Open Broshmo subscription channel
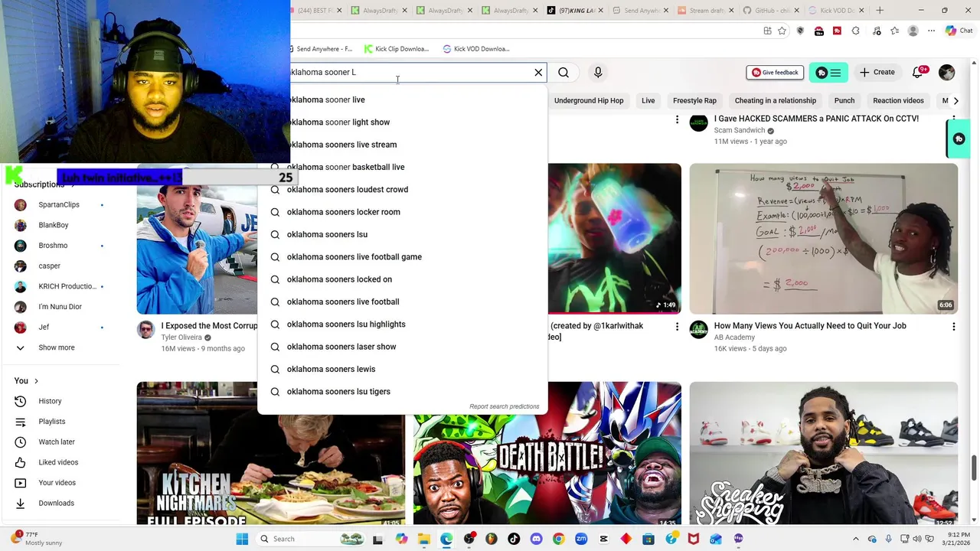Screen dimensions: 980x551 [x=53, y=246]
